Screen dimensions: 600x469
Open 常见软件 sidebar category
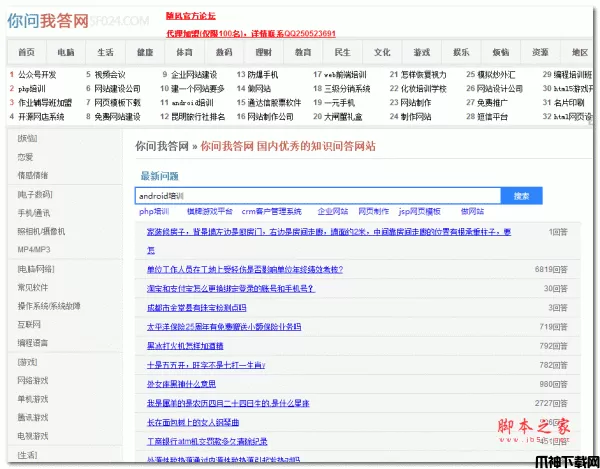tap(32, 287)
